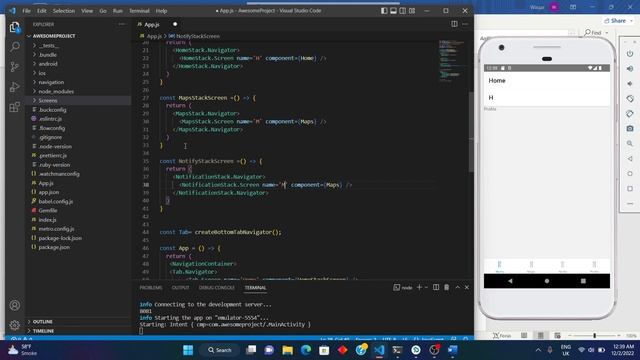Open package.json in the explorer

(54, 247)
